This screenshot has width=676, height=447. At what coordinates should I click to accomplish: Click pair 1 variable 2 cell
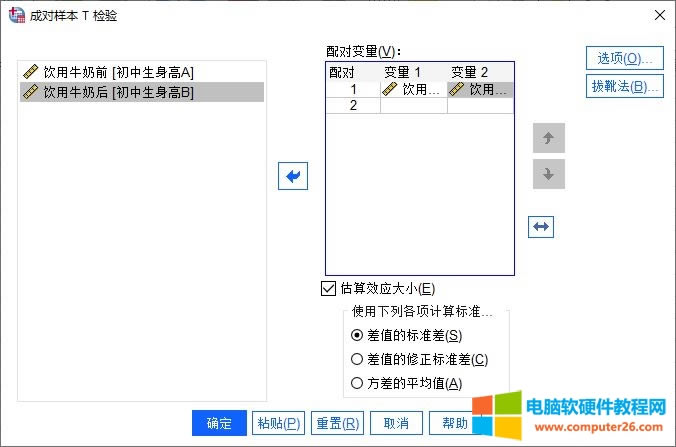(x=480, y=89)
